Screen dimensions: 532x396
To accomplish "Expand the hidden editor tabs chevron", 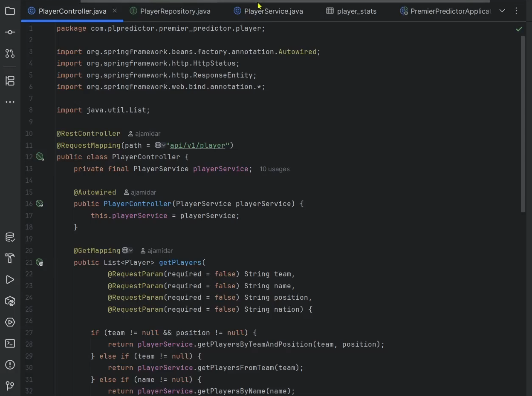I will [x=502, y=11].
